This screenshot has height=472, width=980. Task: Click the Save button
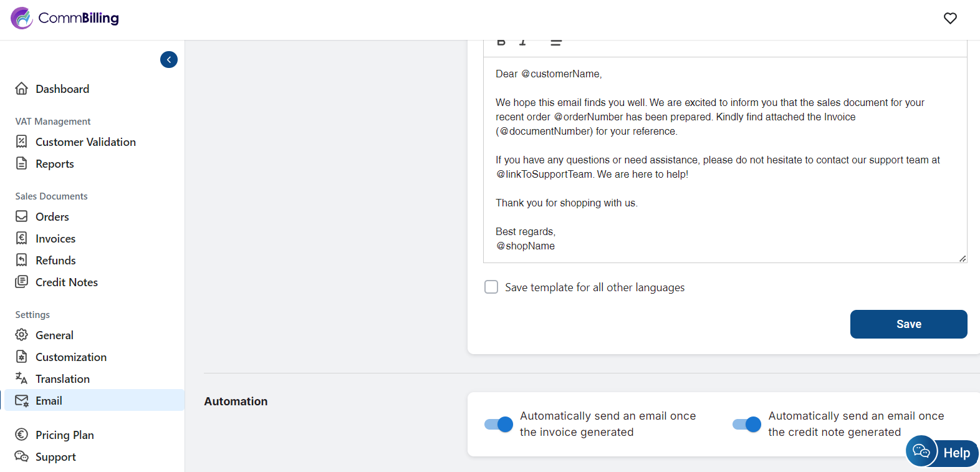[908, 324]
